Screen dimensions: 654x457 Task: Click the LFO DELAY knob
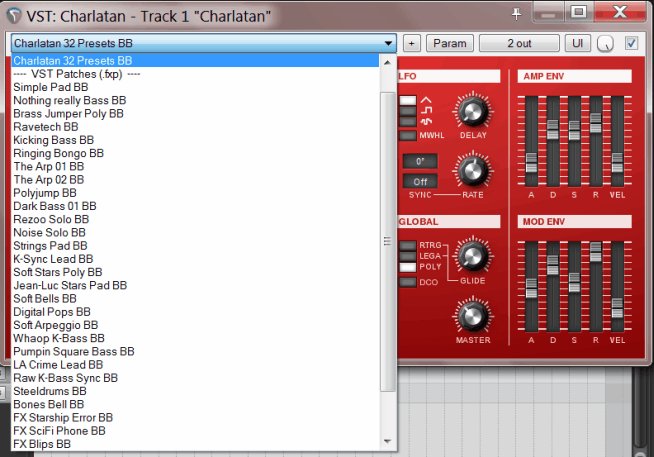473,111
